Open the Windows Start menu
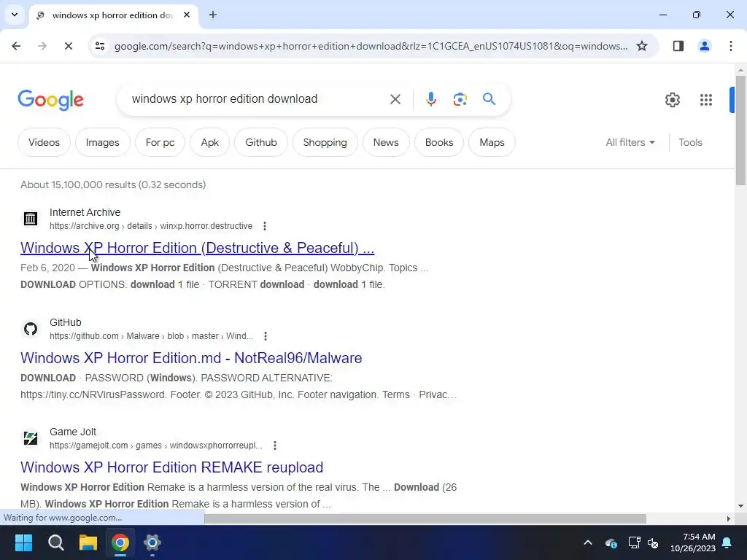Screen dimensions: 747x560 tap(24, 542)
